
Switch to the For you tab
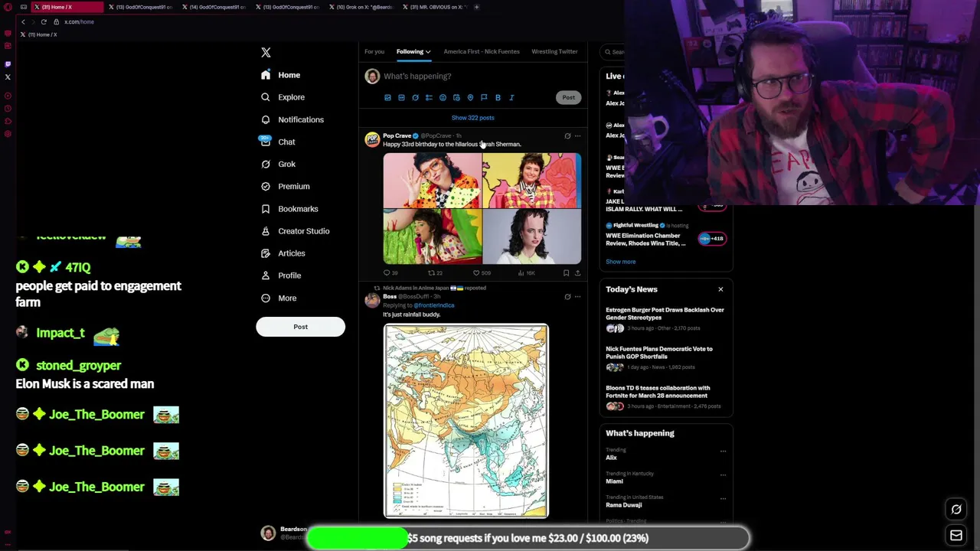click(374, 51)
